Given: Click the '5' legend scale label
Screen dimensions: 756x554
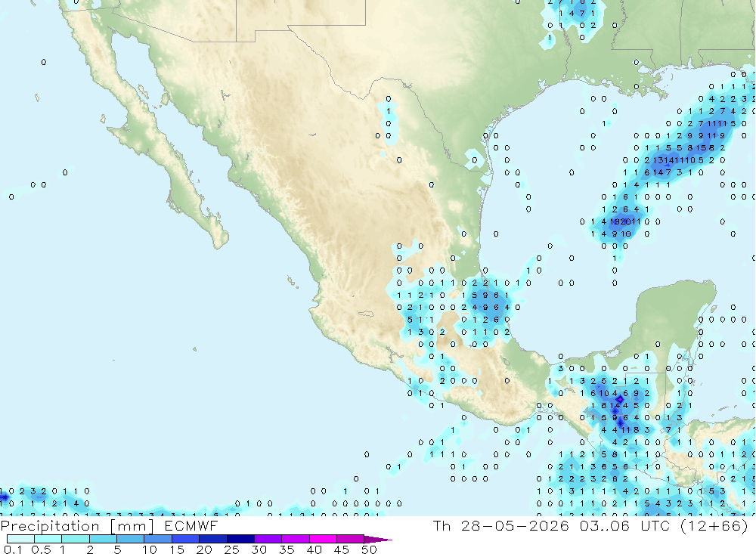Looking at the screenshot, I should [x=117, y=549].
